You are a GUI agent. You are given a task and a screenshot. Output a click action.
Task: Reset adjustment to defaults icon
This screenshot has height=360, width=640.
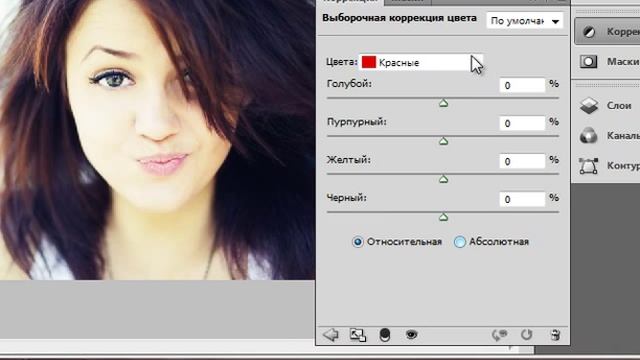tap(527, 335)
